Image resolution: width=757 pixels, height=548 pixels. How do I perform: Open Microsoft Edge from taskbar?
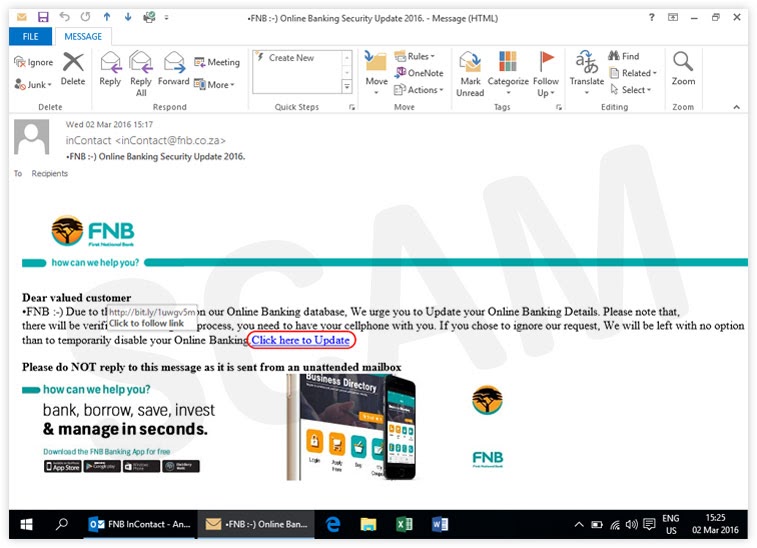(x=333, y=524)
